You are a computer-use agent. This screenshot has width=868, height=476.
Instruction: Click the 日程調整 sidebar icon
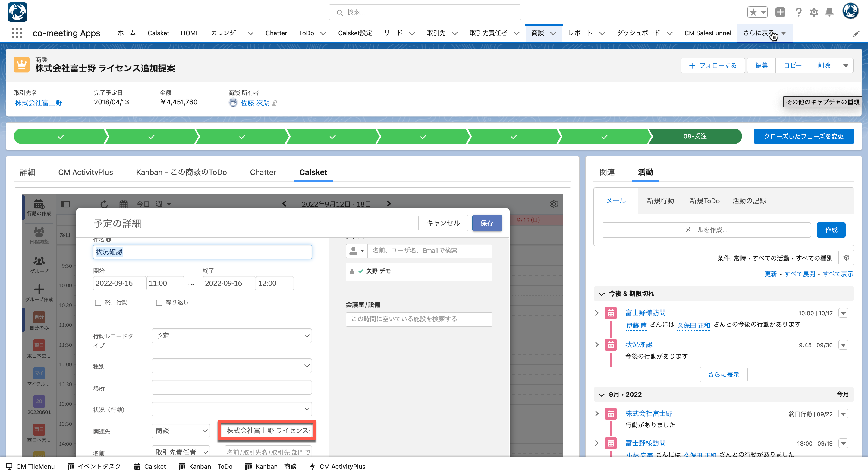pos(39,235)
